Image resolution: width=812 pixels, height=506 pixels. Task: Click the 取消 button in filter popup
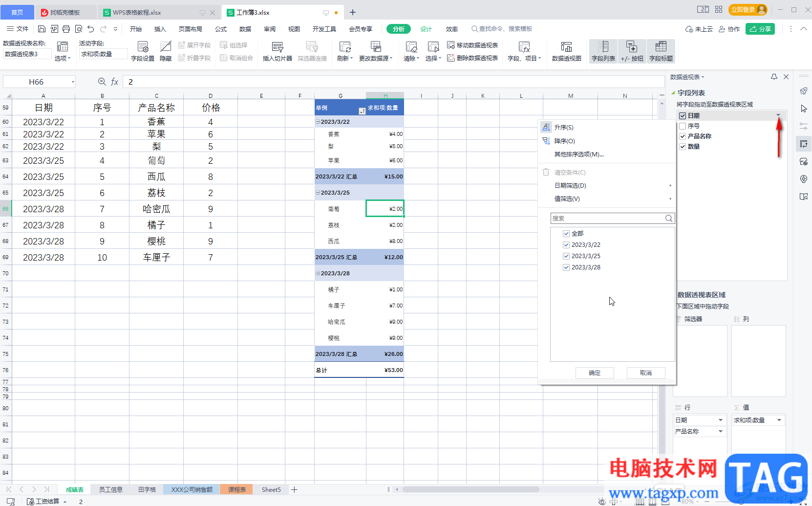coord(646,373)
